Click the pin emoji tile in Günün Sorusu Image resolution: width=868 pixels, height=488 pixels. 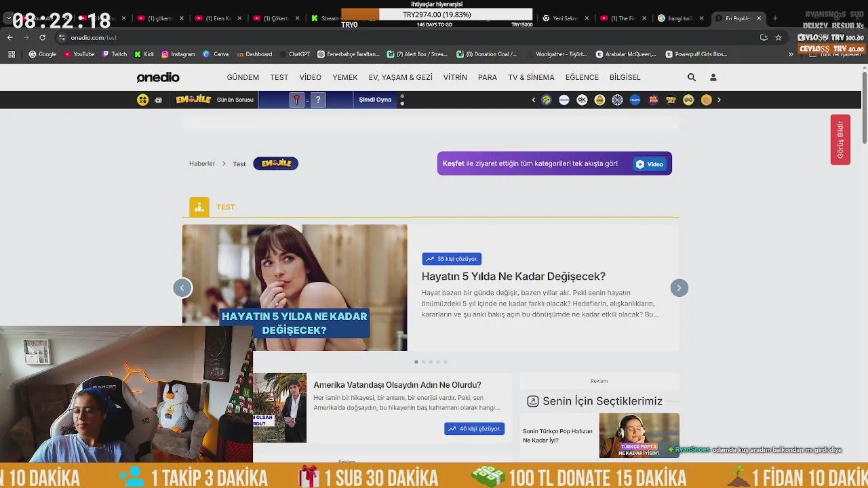click(x=296, y=100)
